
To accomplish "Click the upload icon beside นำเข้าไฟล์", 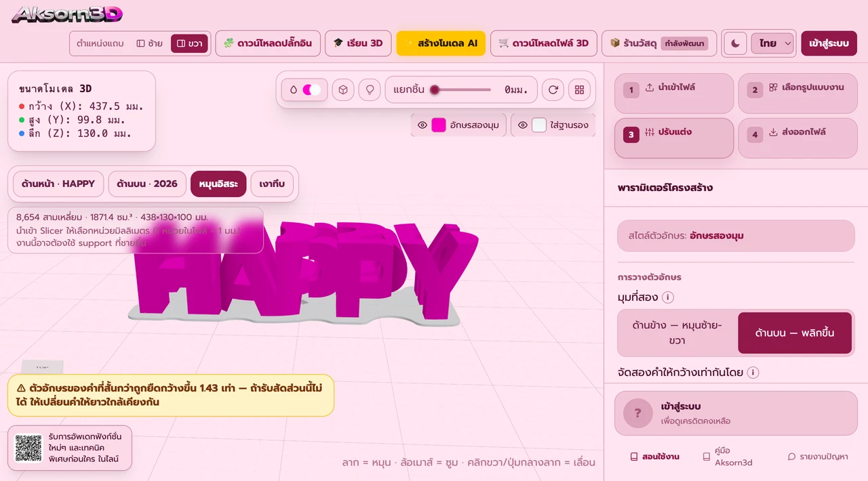I will pos(650,87).
